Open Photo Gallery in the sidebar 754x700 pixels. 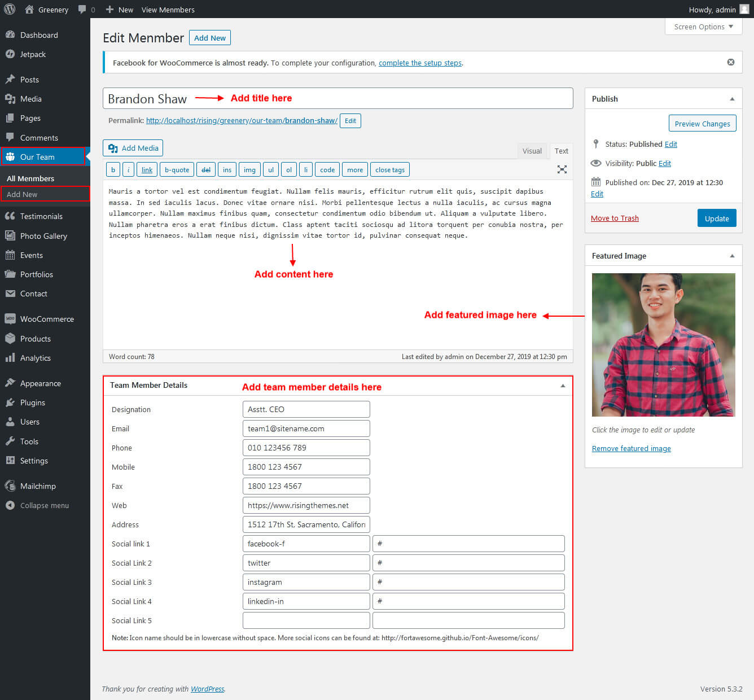point(43,236)
